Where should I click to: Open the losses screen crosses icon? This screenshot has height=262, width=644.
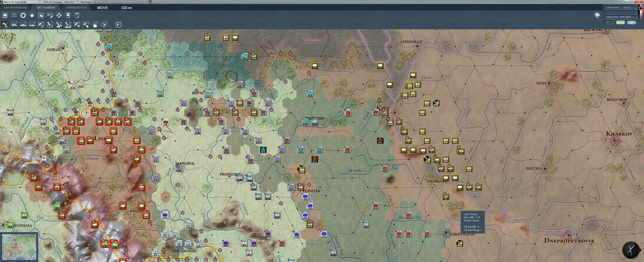(14, 16)
